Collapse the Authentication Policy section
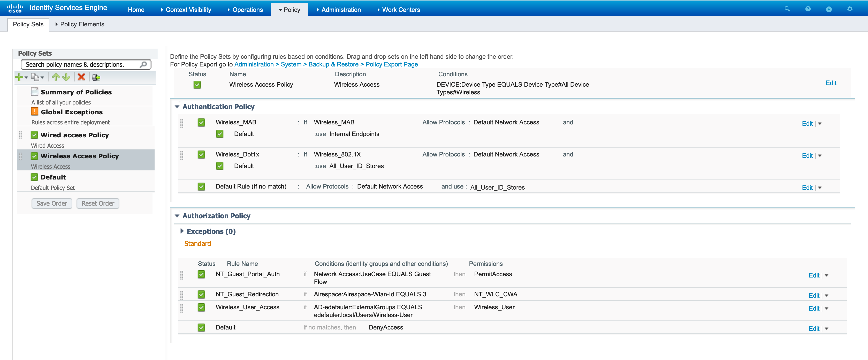 pyautogui.click(x=177, y=107)
